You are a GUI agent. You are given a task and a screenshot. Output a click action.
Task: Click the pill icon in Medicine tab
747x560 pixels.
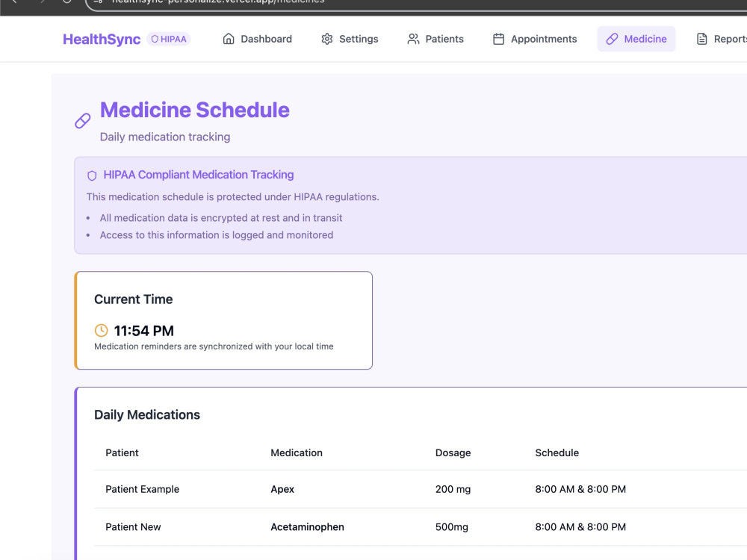[x=612, y=39]
